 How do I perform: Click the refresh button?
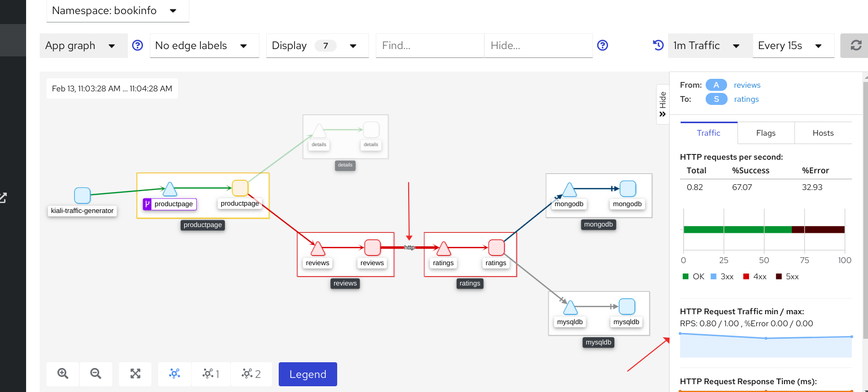[x=856, y=45]
